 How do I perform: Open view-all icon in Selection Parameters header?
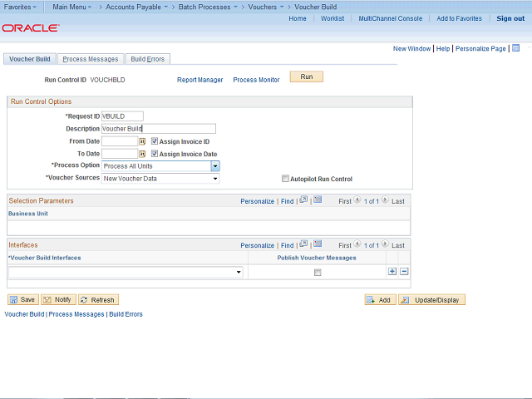tap(303, 199)
